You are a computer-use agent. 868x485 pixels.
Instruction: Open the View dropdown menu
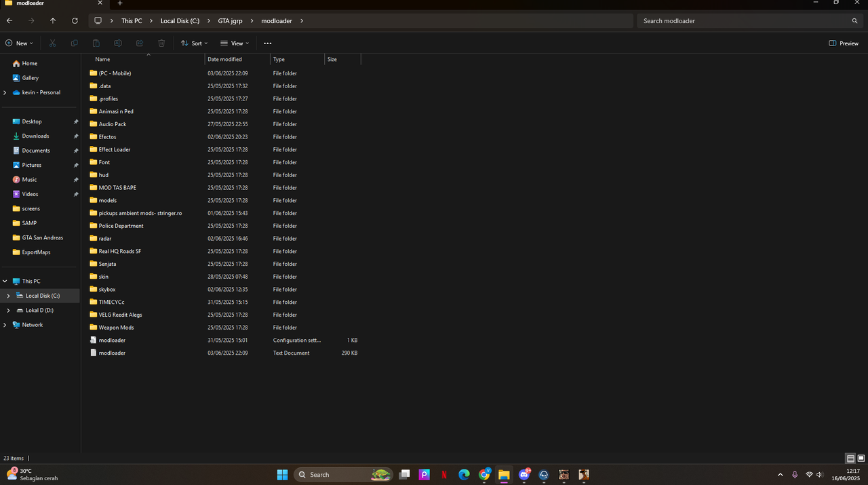(235, 43)
